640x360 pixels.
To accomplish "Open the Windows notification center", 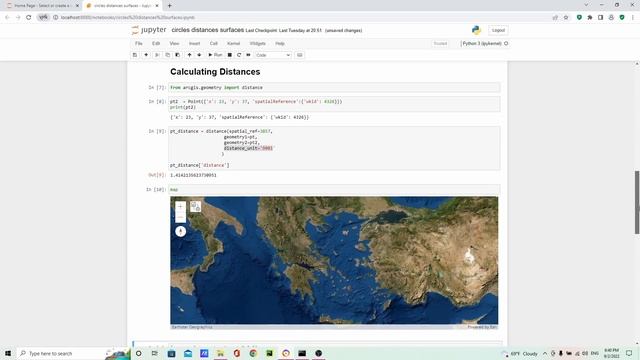I will 629,353.
